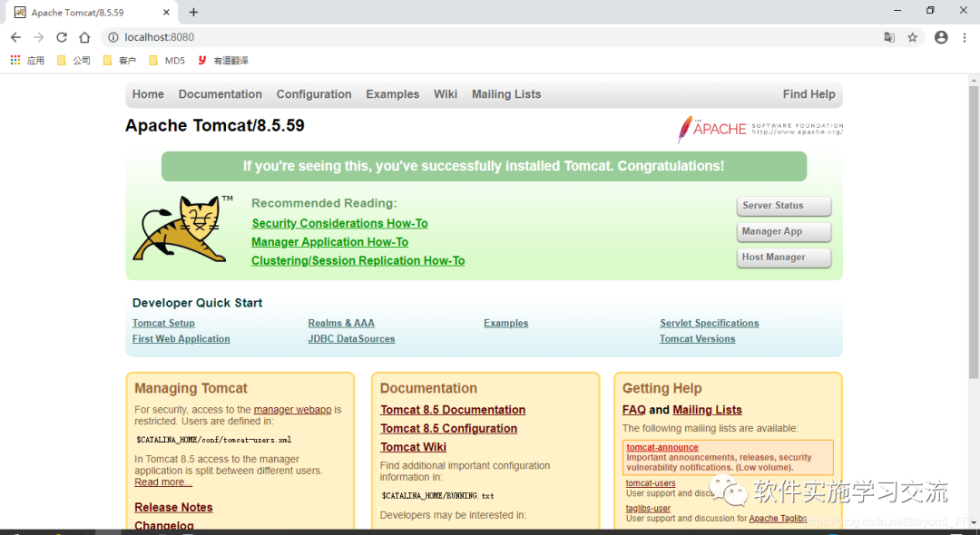This screenshot has width=980, height=535.
Task: View site information icon in address bar
Action: click(113, 37)
